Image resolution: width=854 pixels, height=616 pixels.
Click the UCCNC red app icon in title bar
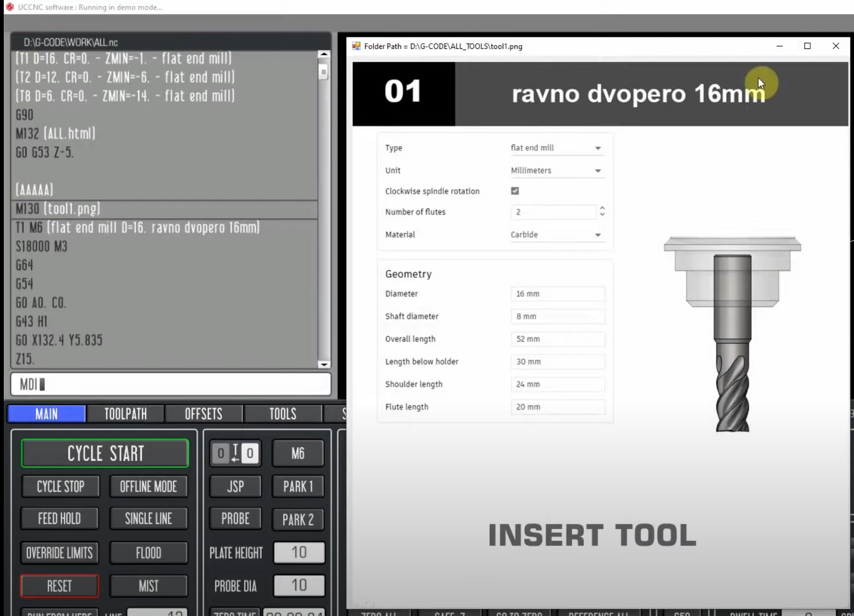pyautogui.click(x=10, y=7)
